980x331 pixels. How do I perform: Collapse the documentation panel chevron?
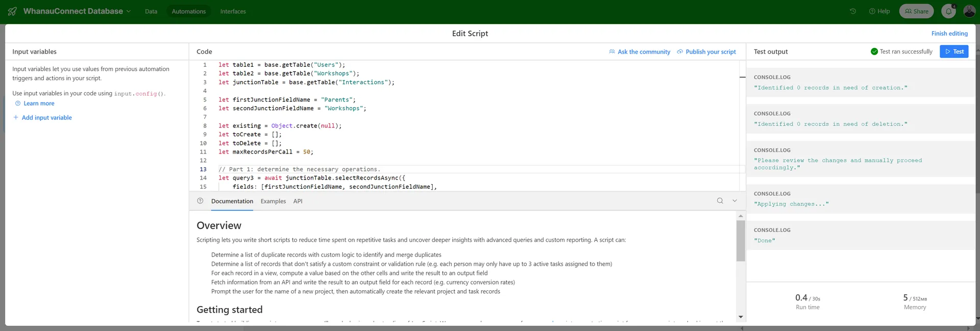pos(734,201)
